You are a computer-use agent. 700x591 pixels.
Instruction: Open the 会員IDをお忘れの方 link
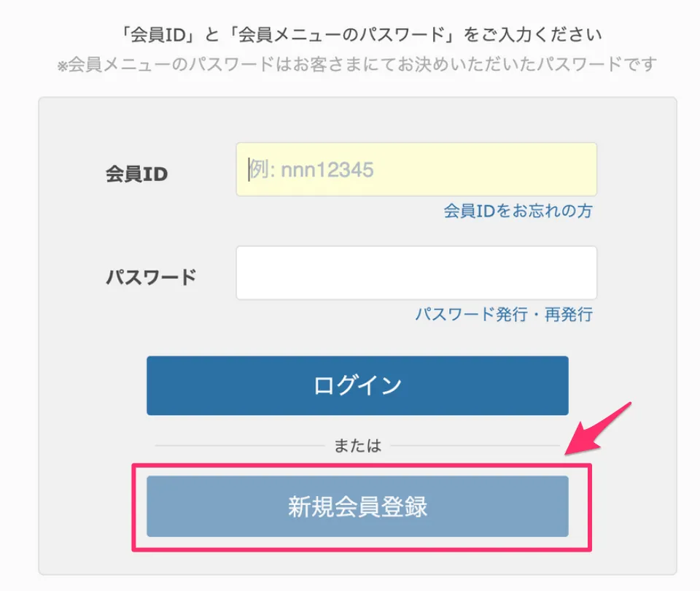[518, 212]
